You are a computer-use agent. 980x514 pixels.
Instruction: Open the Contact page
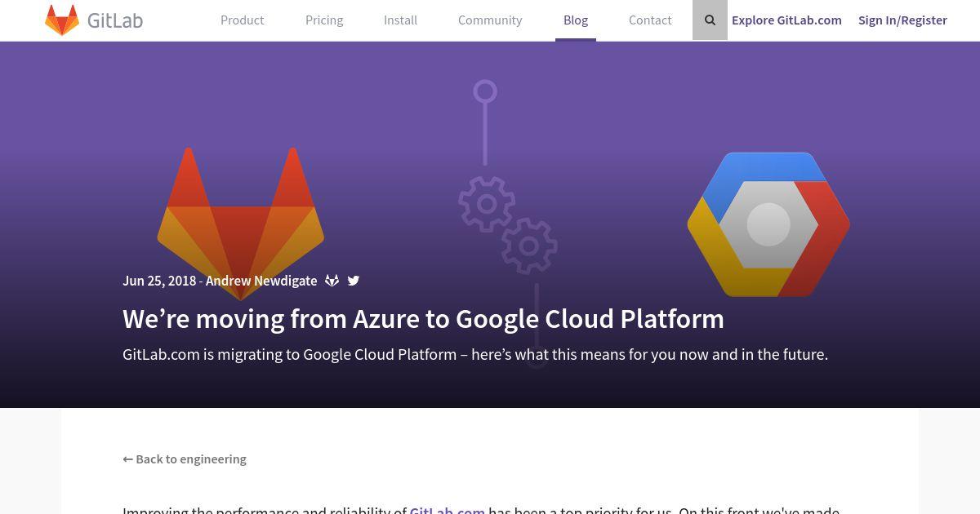(650, 20)
